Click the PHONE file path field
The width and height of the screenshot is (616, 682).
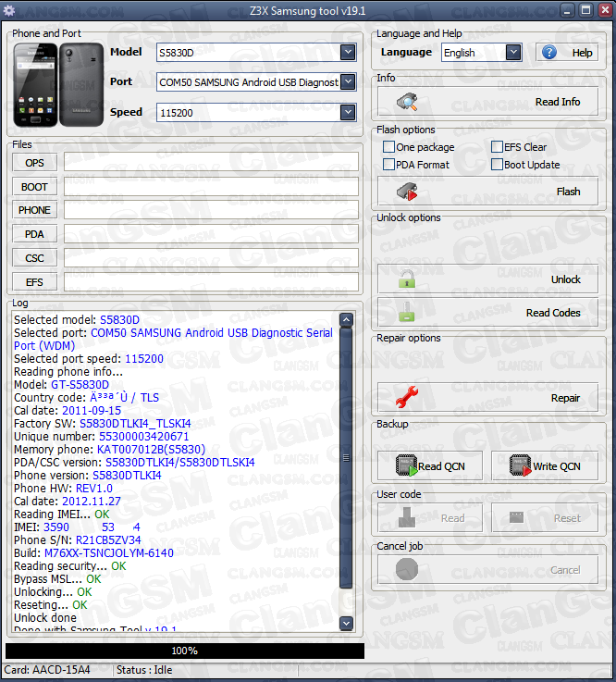(x=211, y=210)
